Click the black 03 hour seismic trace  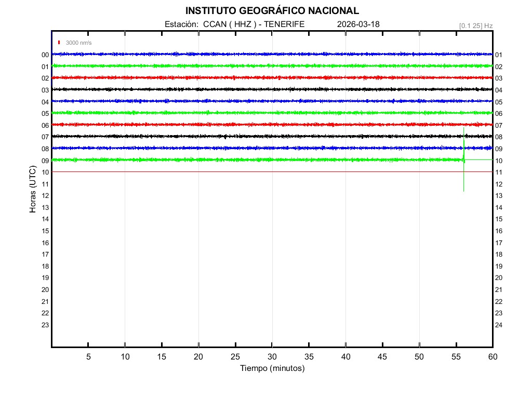[x=260, y=89]
